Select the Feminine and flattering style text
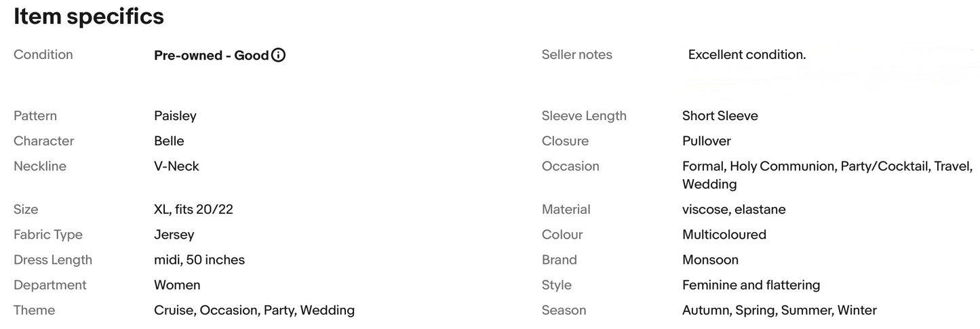This screenshot has width=980, height=329. point(751,285)
